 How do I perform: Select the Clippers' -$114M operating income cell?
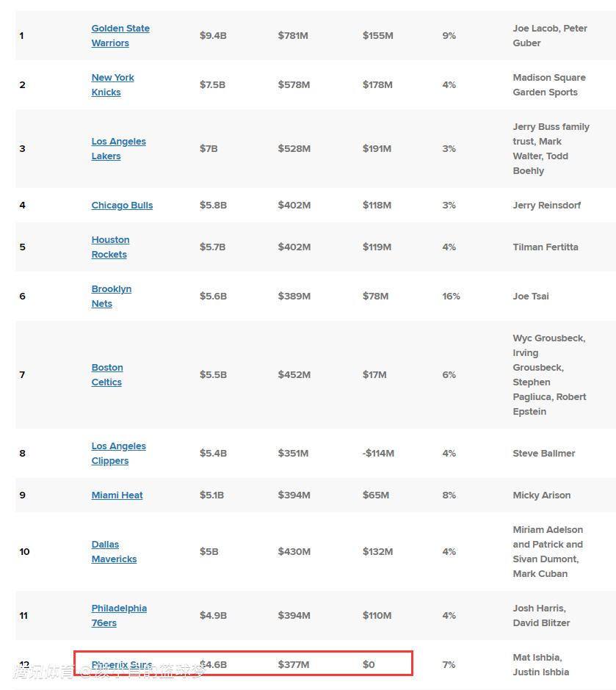point(378,454)
